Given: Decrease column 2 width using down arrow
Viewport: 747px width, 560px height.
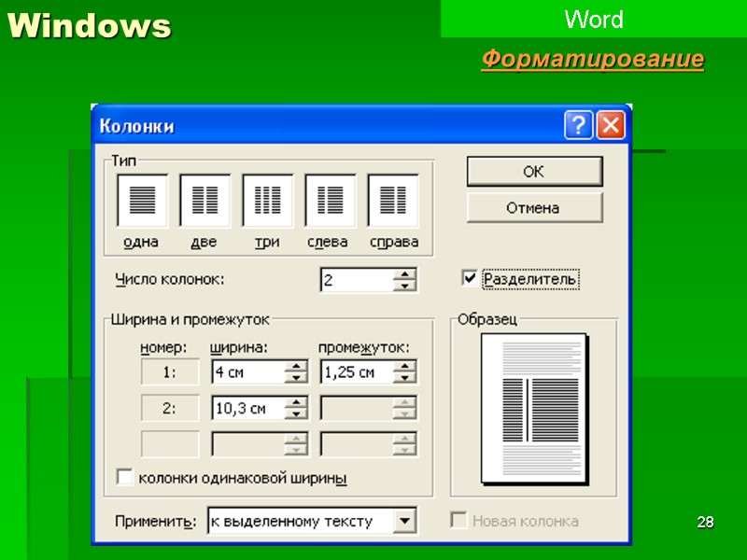Looking at the screenshot, I should click(296, 414).
